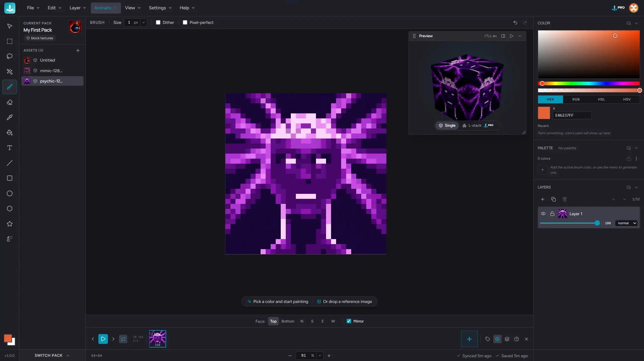
Task: Select Single preview mode
Action: click(x=447, y=125)
